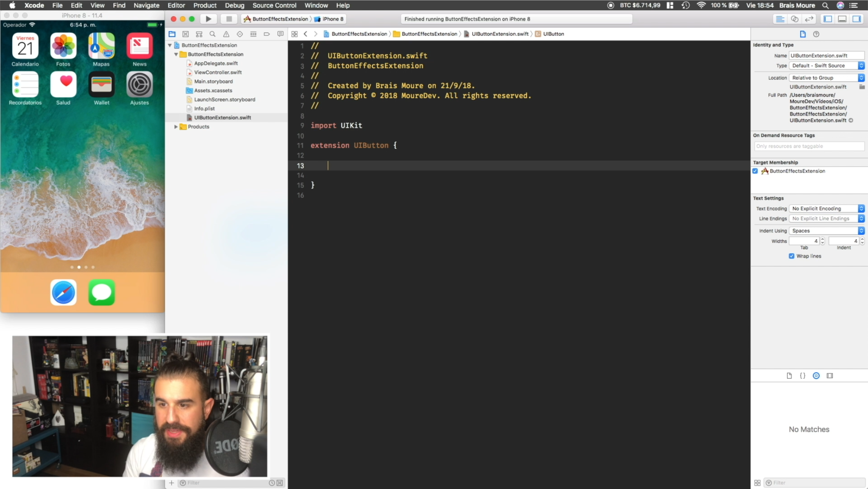
Task: Open the Find navigator magnifier icon
Action: click(x=213, y=34)
